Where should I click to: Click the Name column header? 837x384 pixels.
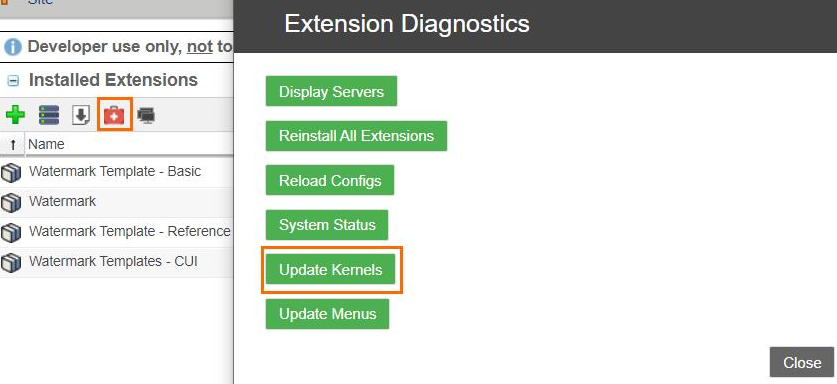(x=46, y=144)
